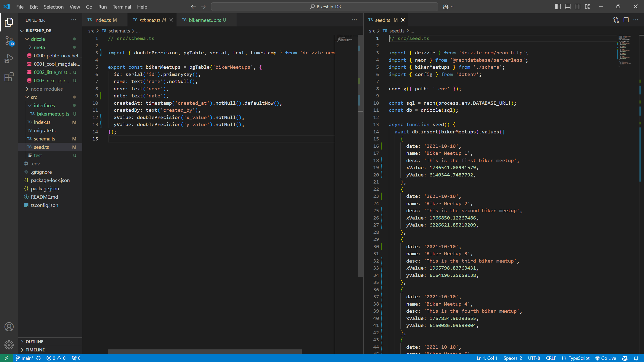This screenshot has height=362, width=644.
Task: Change end of line sequence CRLF
Action: coord(551,358)
